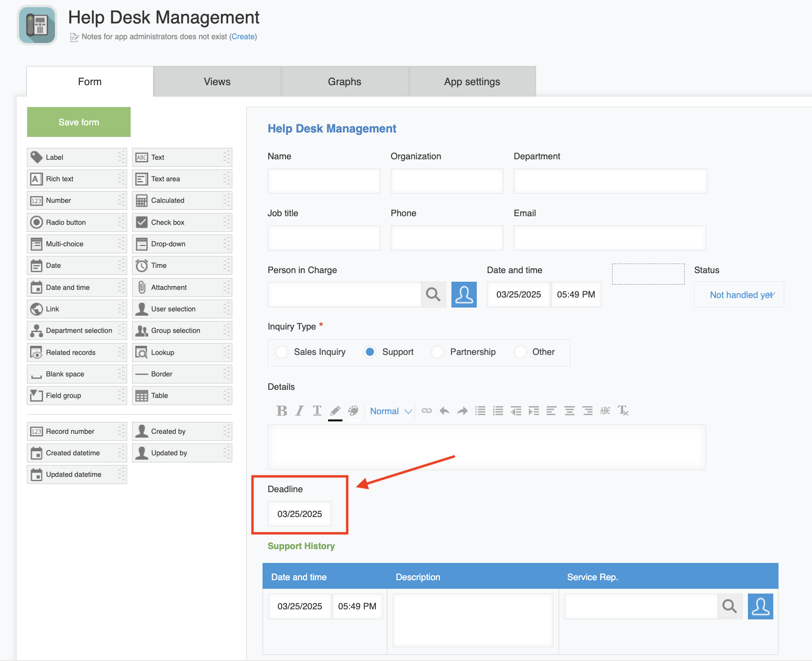Pick text color with the pen swatch
This screenshot has width=812, height=661.
335,411
